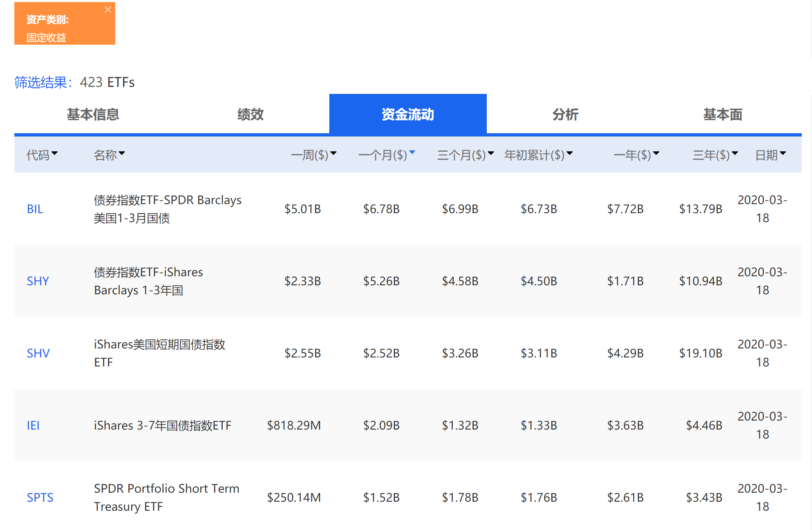Click IEI three-month value $1.32B
The image size is (812, 530).
pyautogui.click(x=460, y=425)
